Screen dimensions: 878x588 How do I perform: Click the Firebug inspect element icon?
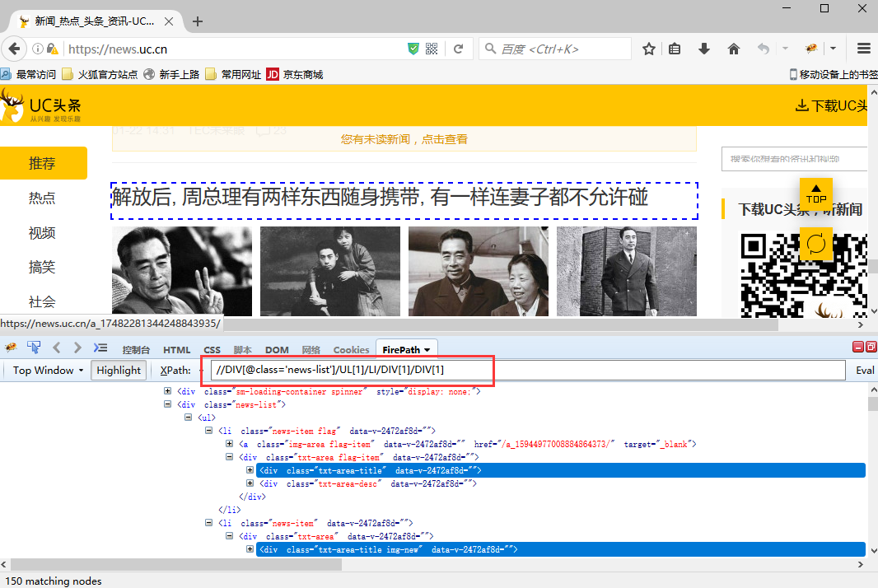point(34,348)
